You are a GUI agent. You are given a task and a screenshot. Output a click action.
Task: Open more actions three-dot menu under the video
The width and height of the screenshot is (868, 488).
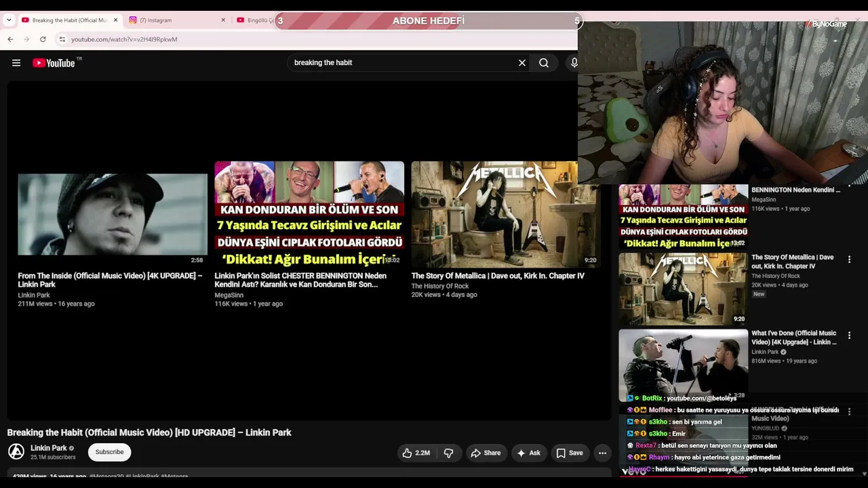(x=602, y=453)
